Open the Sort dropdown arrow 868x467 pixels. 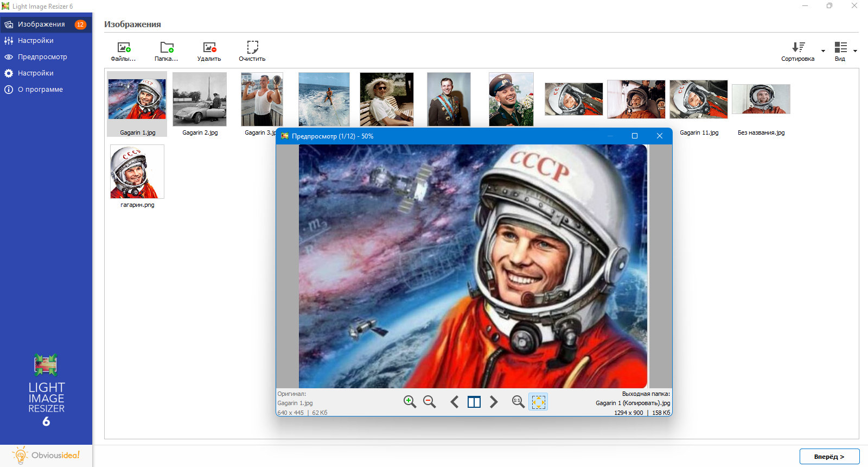(823, 51)
